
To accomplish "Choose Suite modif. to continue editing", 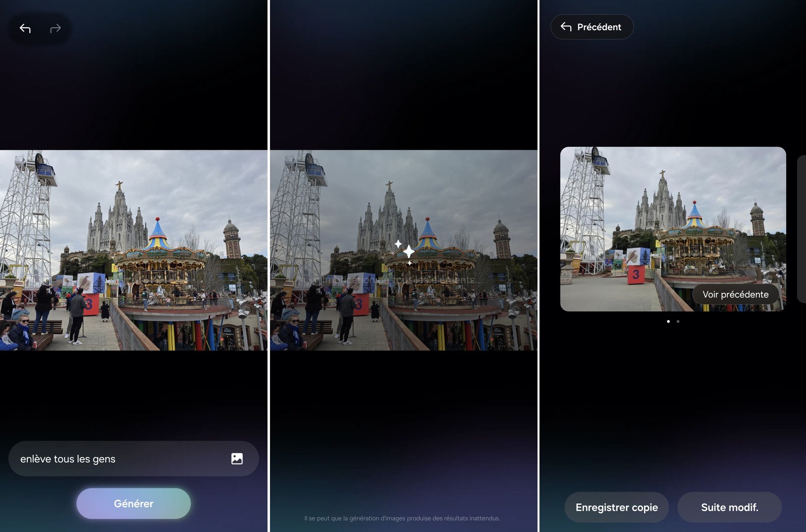I will (x=730, y=507).
